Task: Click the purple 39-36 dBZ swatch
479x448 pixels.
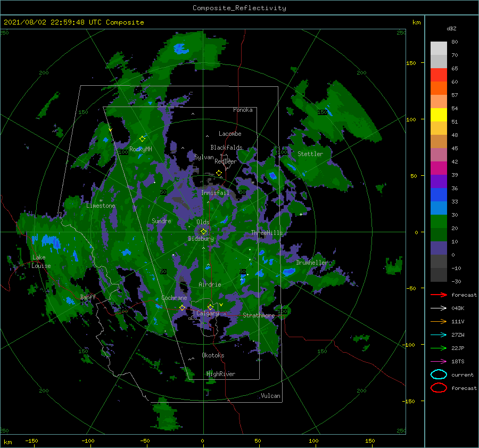Action: [x=439, y=181]
